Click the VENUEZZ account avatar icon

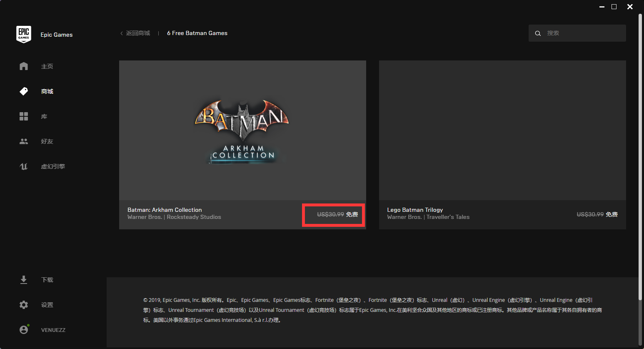[x=24, y=330]
